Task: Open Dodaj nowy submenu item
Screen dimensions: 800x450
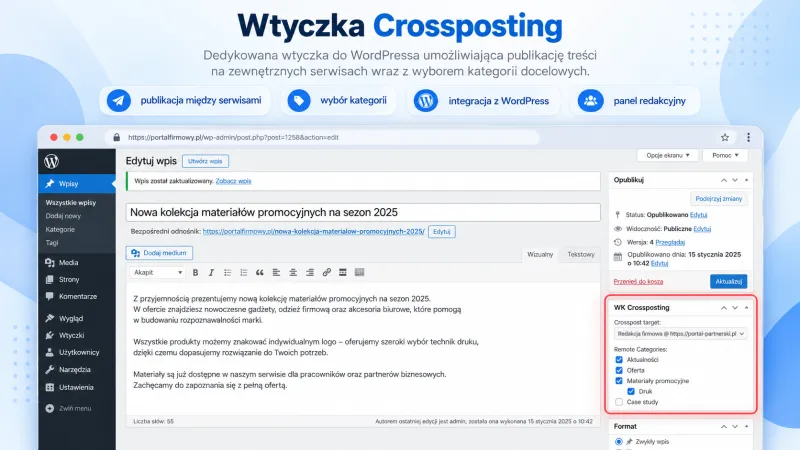Action: point(63,216)
